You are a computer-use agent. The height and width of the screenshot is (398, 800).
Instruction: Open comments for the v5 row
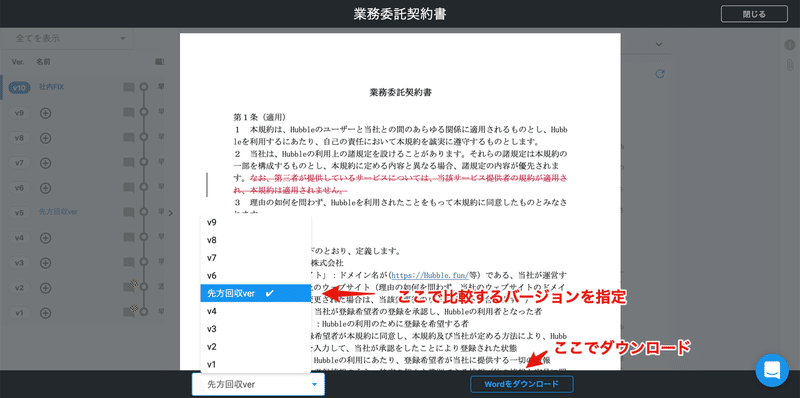coord(129,213)
